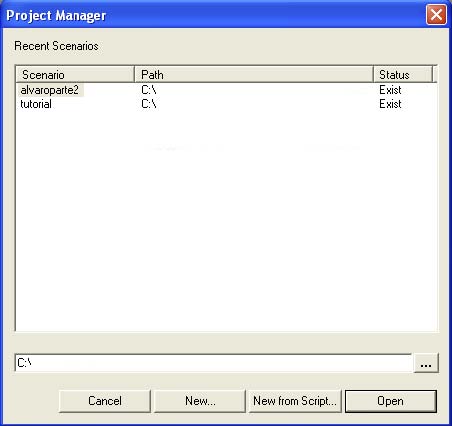This screenshot has height=426, width=452.
Task: Sort list by Path column header
Action: click(254, 74)
